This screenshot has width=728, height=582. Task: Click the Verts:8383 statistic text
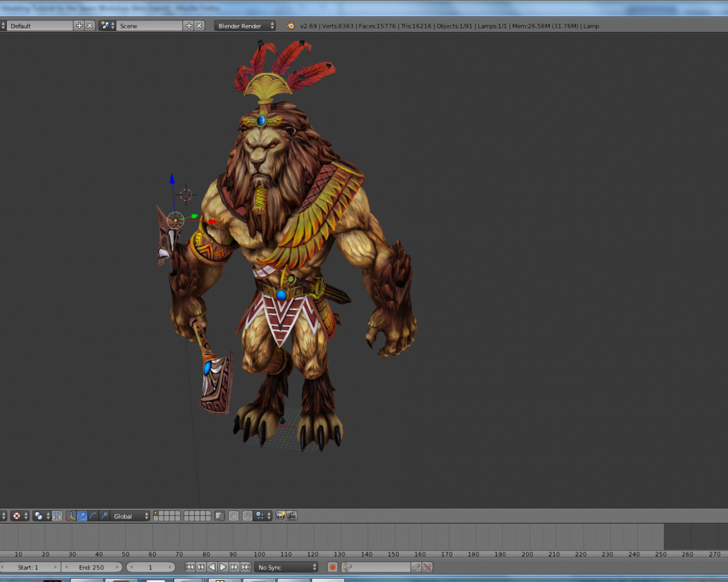pos(338,26)
